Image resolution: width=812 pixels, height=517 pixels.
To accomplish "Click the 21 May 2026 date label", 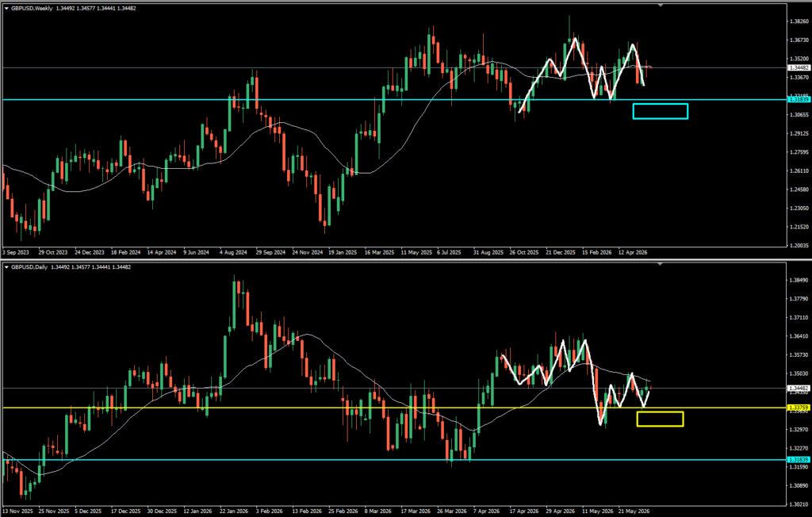I will point(634,511).
